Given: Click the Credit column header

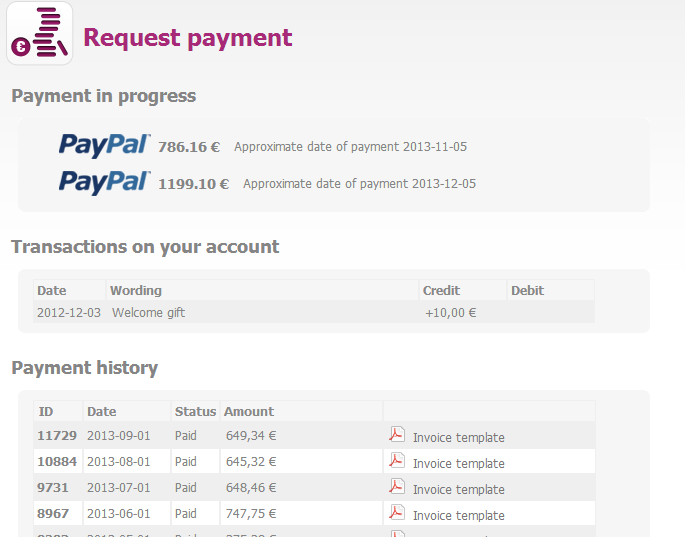Looking at the screenshot, I should coord(441,290).
